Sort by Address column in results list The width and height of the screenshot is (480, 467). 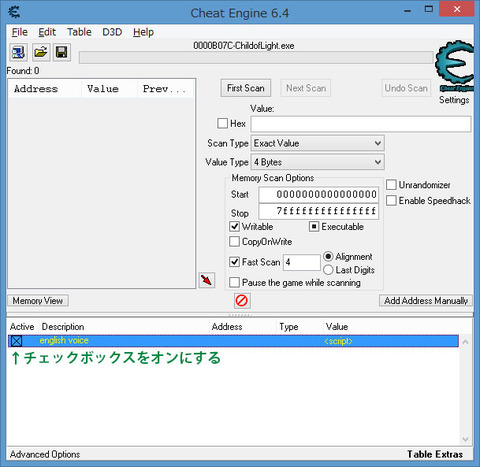point(45,89)
